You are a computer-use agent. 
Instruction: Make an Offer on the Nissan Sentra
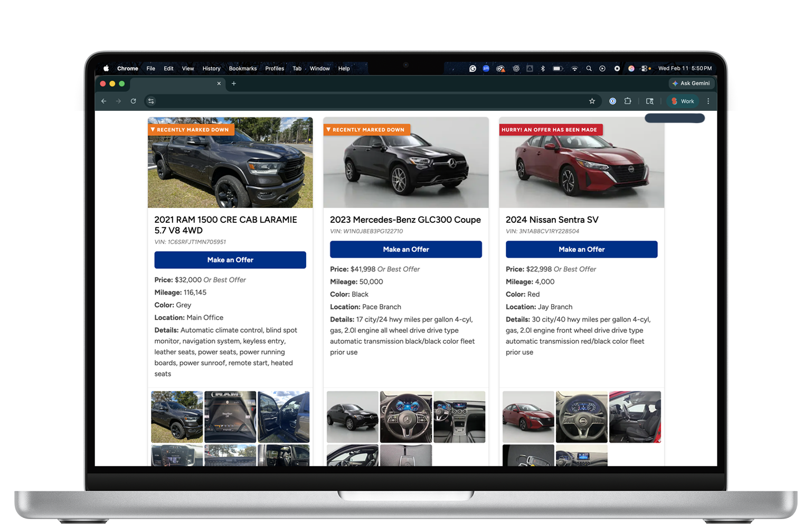(x=582, y=249)
